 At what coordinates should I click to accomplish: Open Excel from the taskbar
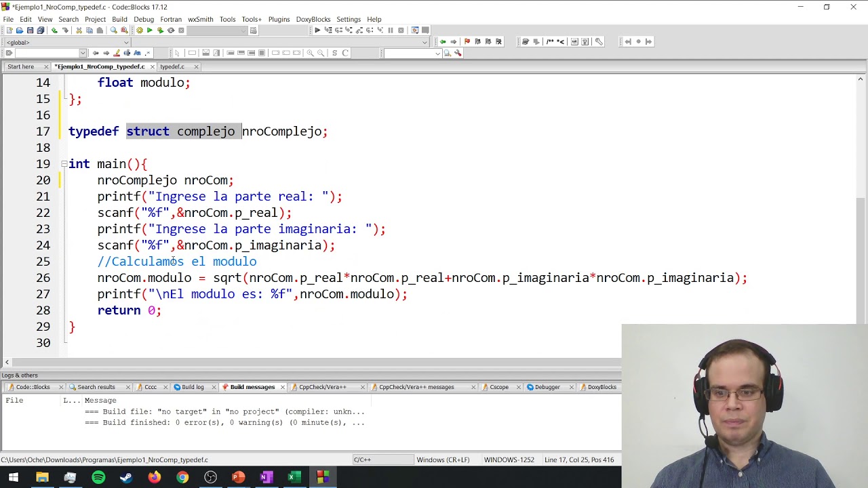coord(294,477)
